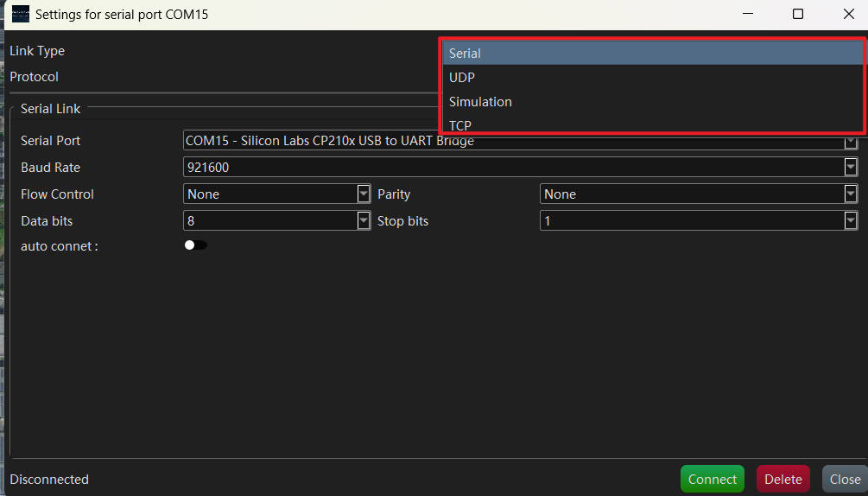Select Serial in the Link Type list
The width and height of the screenshot is (868, 496).
coord(653,54)
